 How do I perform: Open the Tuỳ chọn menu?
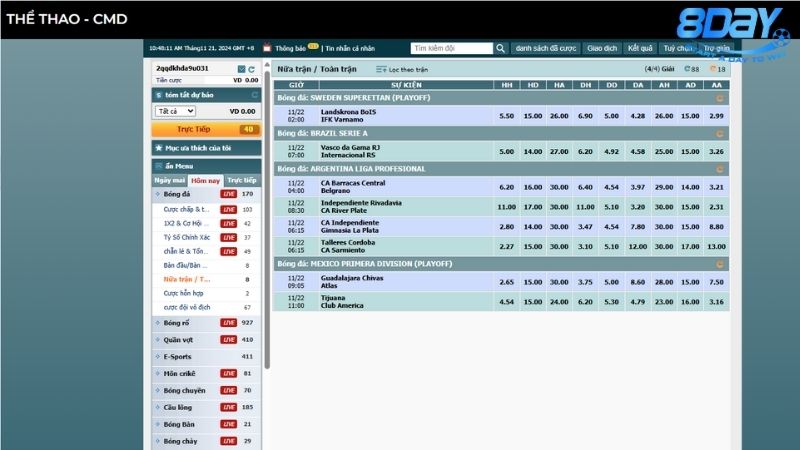(x=678, y=48)
